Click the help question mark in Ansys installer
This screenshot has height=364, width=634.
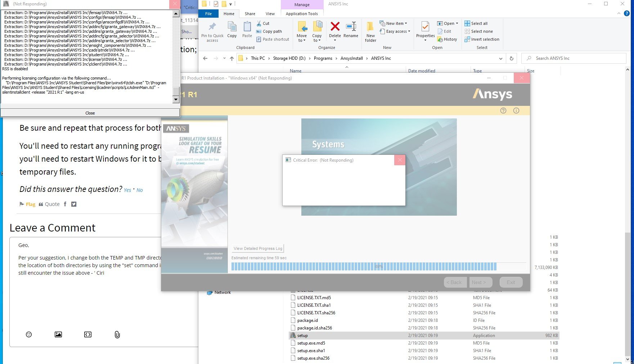[503, 111]
